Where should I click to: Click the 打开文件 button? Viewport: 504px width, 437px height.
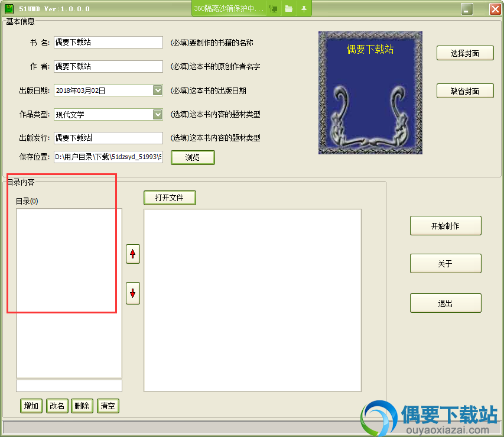[170, 198]
